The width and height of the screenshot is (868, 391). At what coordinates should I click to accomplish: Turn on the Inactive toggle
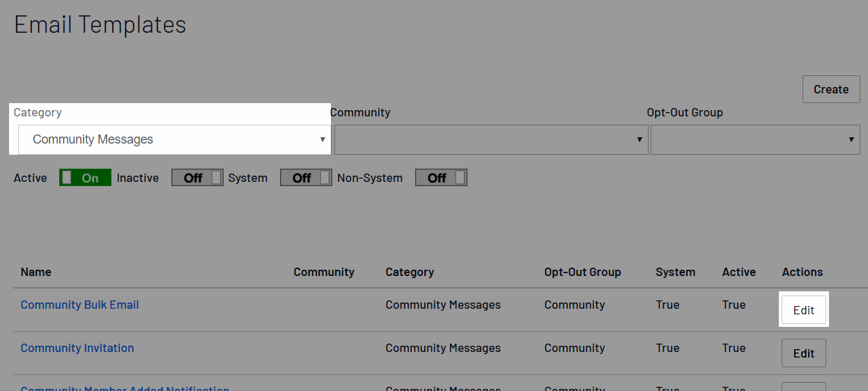click(197, 178)
